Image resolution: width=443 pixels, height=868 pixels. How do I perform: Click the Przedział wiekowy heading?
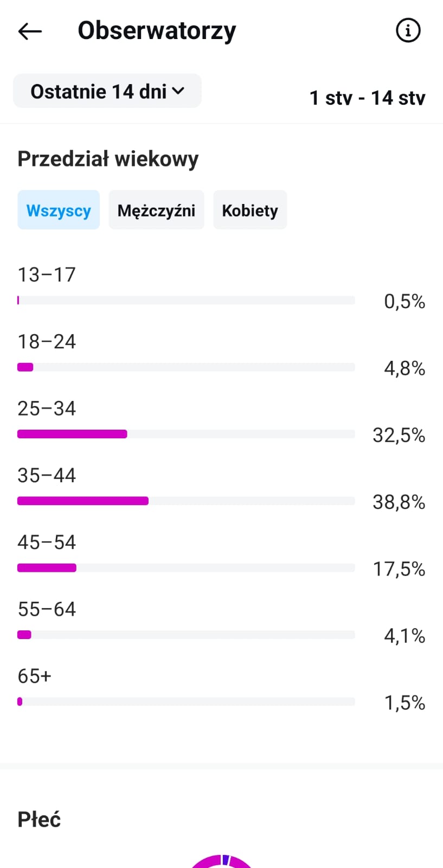click(108, 159)
